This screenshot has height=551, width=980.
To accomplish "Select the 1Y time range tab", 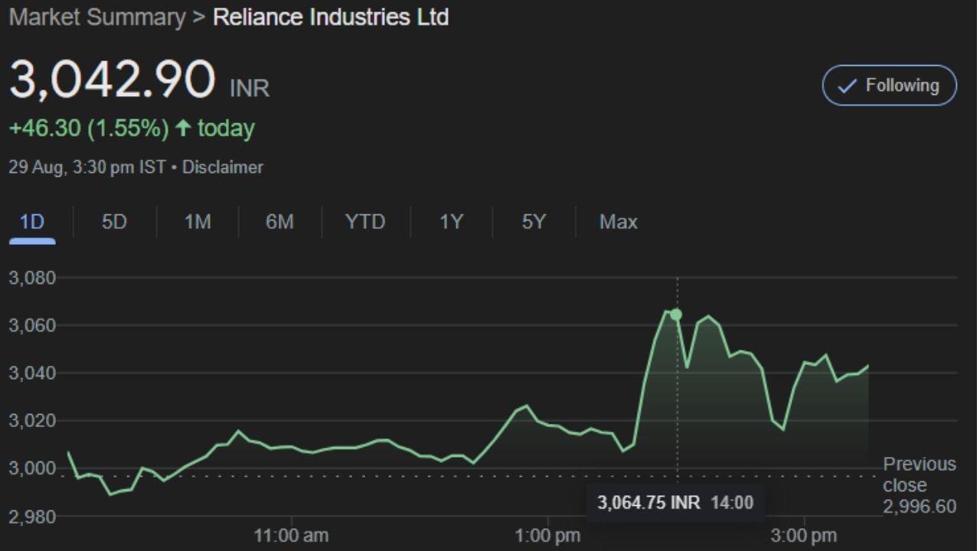I will click(451, 222).
